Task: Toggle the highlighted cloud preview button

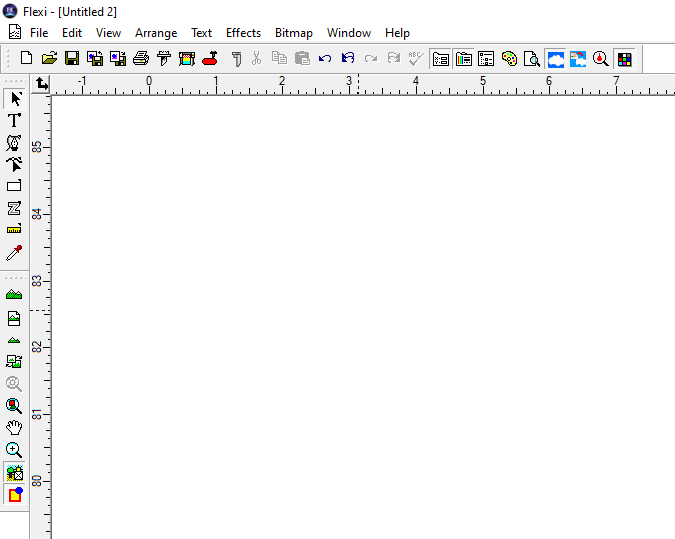Action: coord(555,59)
